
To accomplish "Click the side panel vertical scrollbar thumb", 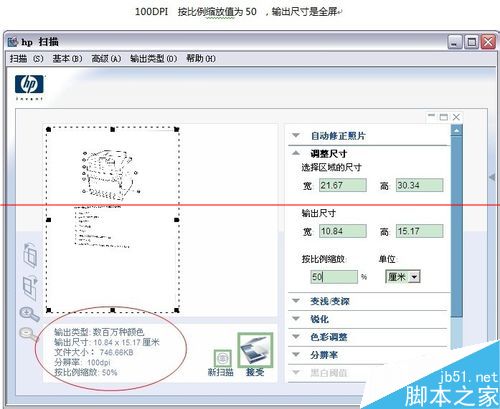I will (x=456, y=227).
